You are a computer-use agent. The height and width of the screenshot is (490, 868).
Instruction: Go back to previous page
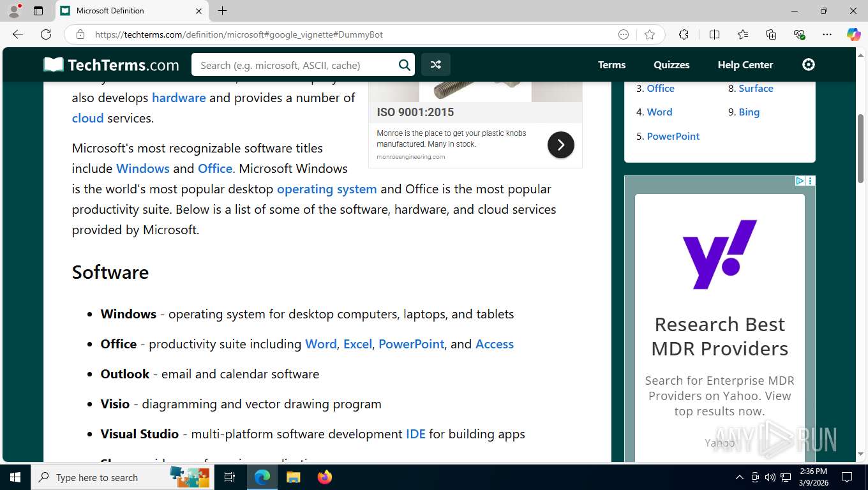coord(18,34)
